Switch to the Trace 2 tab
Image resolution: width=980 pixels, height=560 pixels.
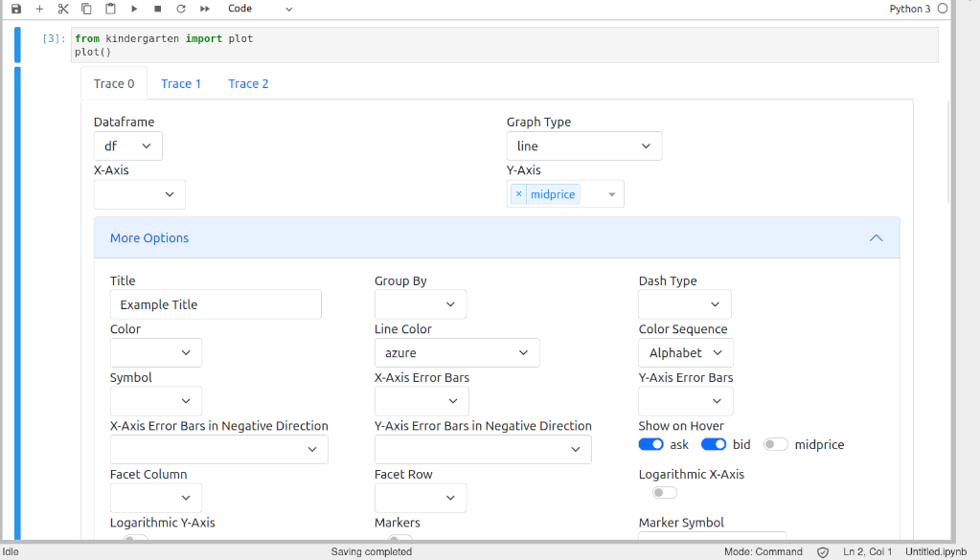pos(248,84)
